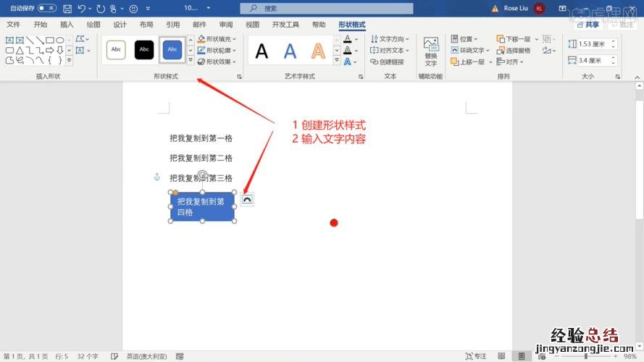Open the smiley feedback icon
This screenshot has height=362, width=644.
coord(133,9)
